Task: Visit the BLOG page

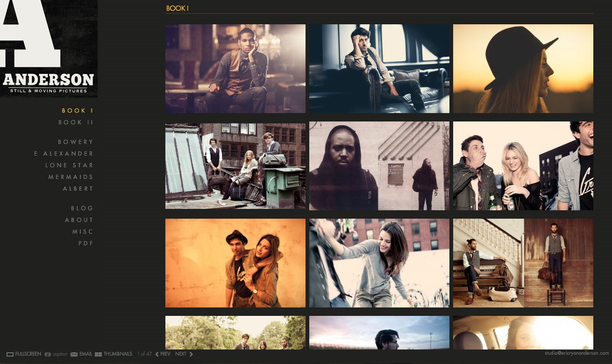Action: point(83,208)
